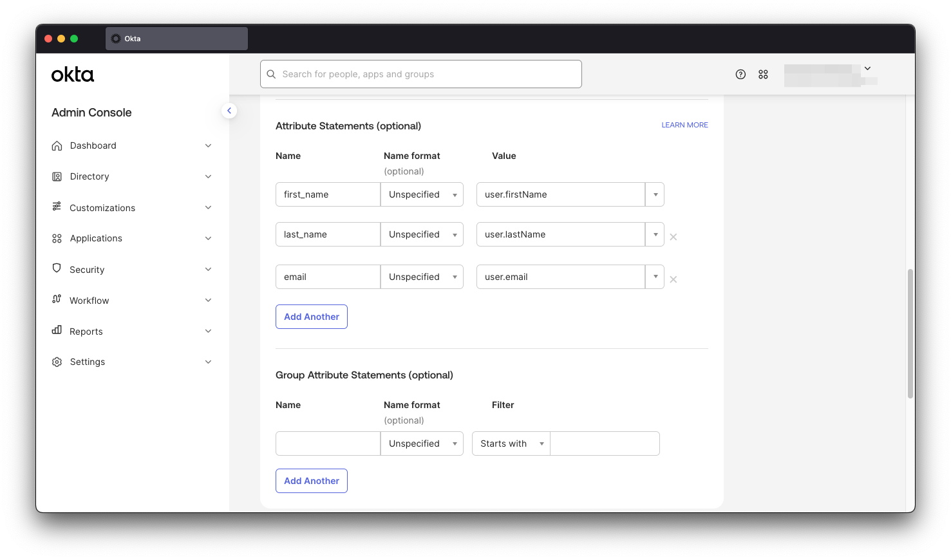
Task: Click the Directory sidebar icon
Action: [57, 176]
